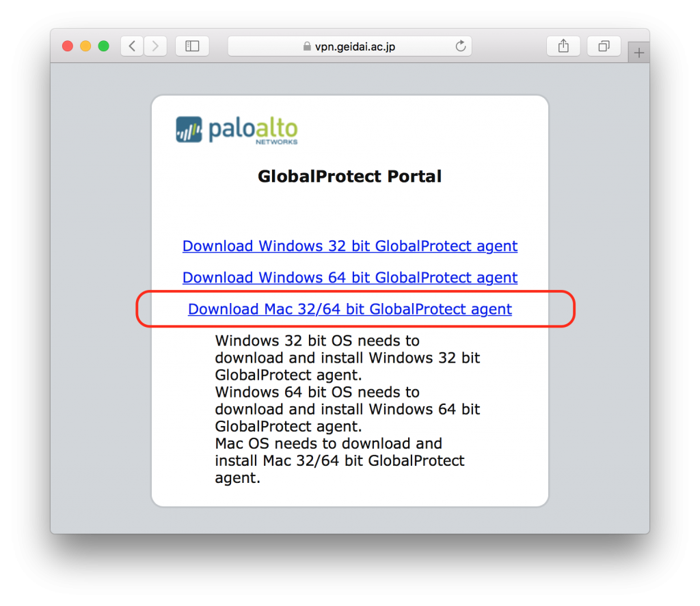Close the window with red button
Screen dimensions: 700x606
(x=68, y=46)
